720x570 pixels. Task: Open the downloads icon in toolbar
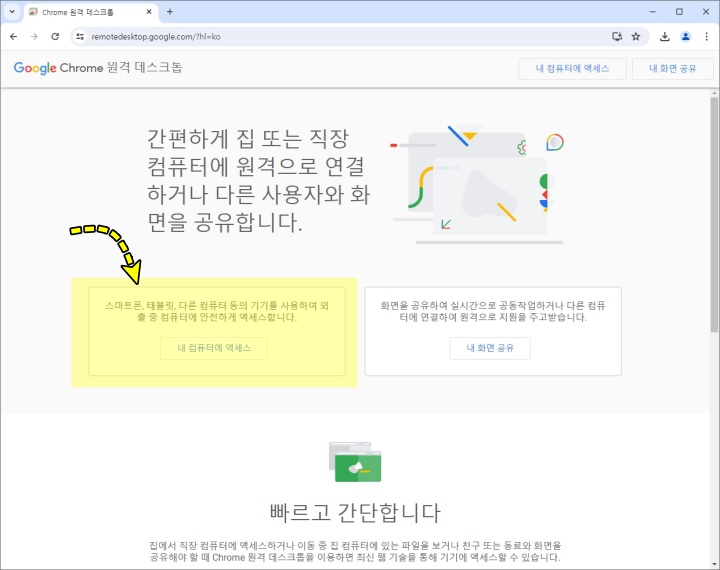pos(664,36)
